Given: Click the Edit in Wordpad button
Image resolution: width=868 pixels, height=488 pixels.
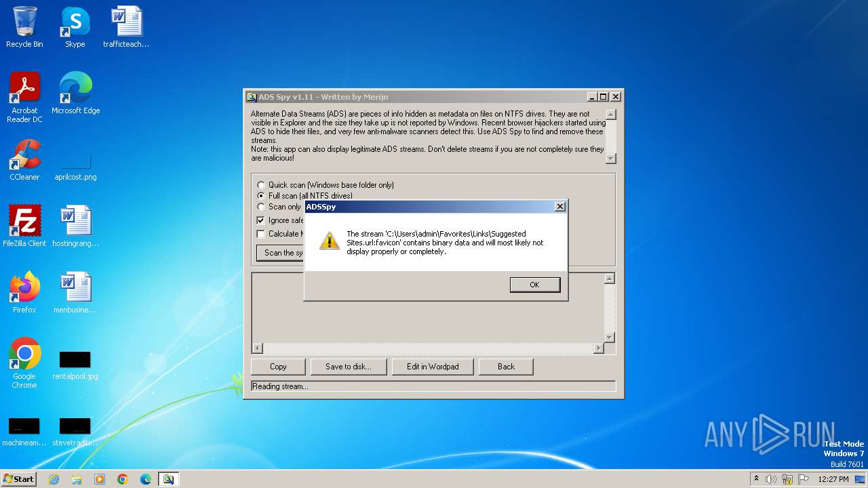Looking at the screenshot, I should 433,367.
